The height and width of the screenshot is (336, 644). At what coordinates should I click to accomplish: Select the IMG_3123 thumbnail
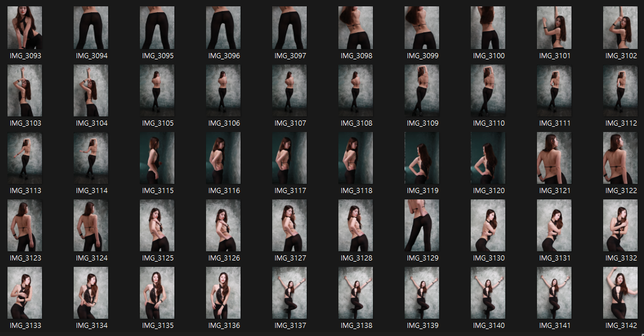pos(25,225)
